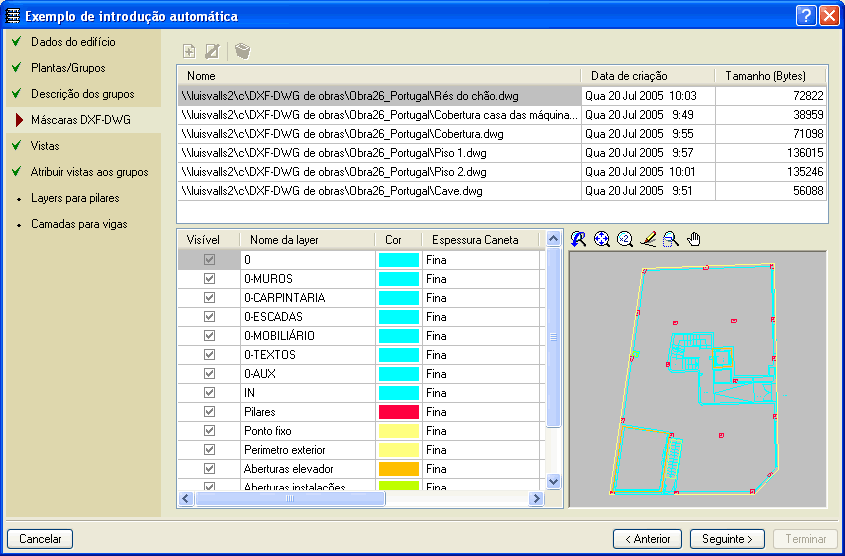This screenshot has height=556, width=845.
Task: Click the orange swatch of Aberturas elevador
Action: pyautogui.click(x=399, y=469)
